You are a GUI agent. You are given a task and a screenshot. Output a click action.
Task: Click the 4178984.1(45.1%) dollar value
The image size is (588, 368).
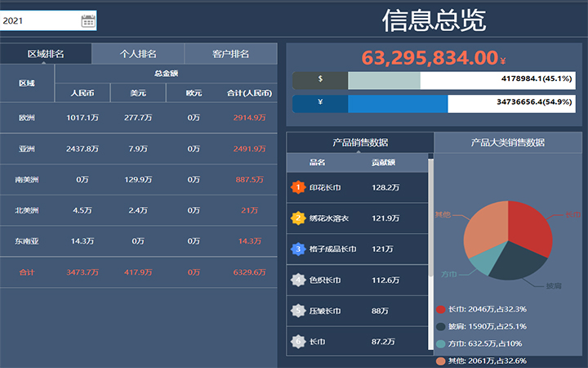pyautogui.click(x=537, y=79)
